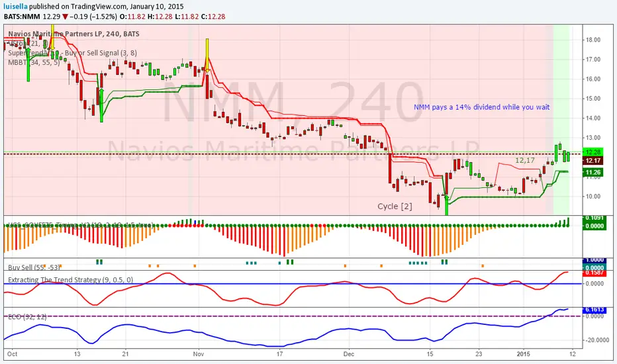Screen dimensions: 617x364
Task: Click 14.00 on the price axis
Action: [593, 118]
